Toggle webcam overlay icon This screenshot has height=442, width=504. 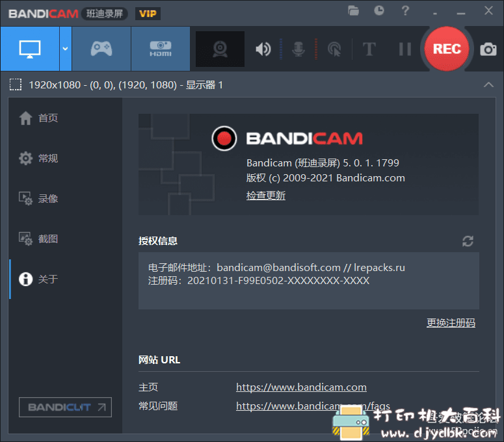[x=220, y=49]
